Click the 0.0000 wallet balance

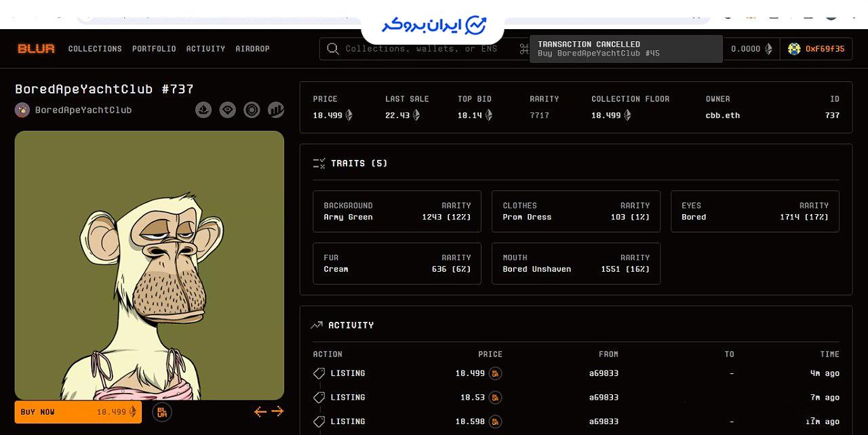point(745,49)
